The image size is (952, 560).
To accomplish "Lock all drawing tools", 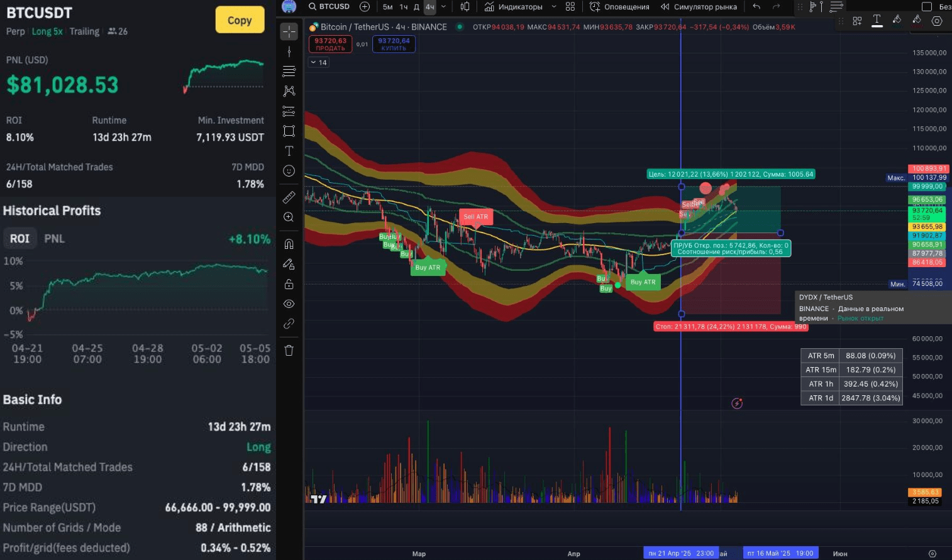I will coord(289,284).
